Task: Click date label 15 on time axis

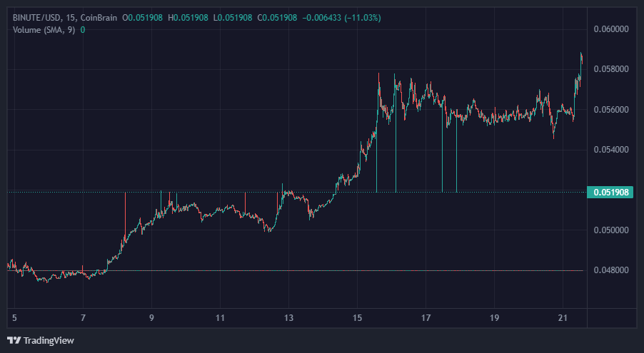Action: 357,318
